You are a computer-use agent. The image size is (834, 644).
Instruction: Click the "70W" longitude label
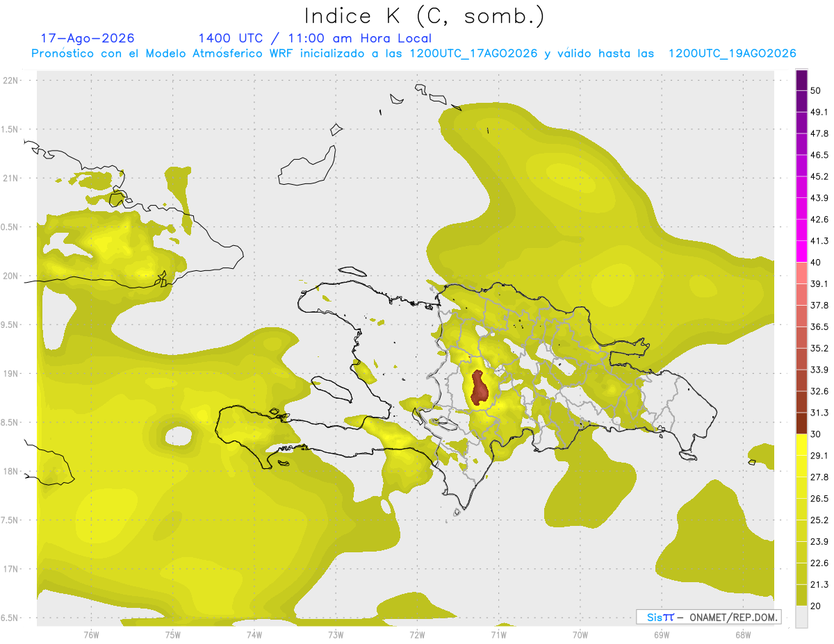tap(580, 634)
